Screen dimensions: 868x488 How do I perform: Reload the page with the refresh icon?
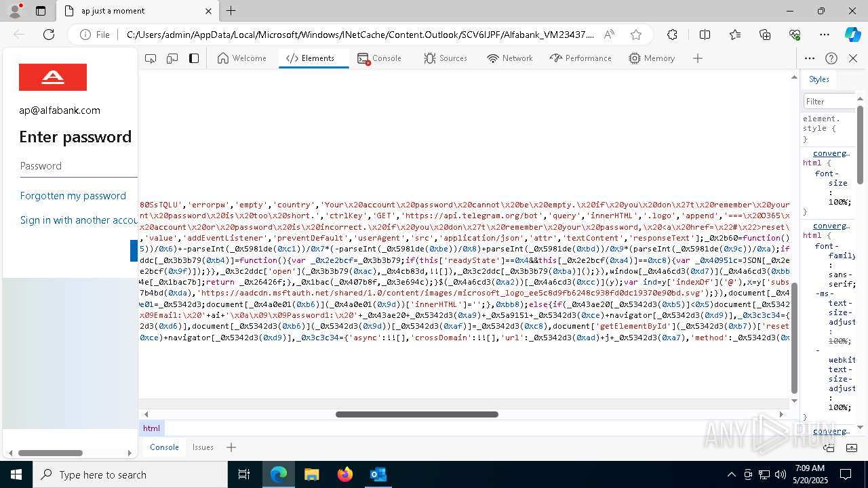click(x=49, y=35)
